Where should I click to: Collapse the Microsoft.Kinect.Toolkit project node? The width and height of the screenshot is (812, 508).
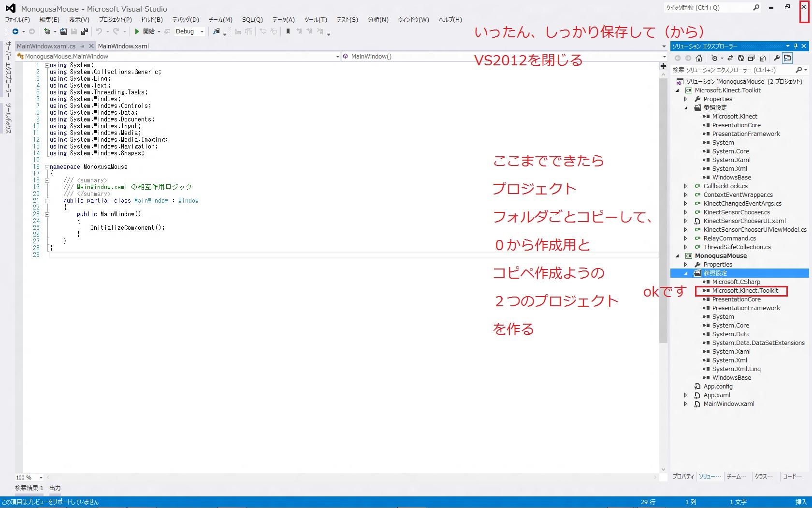pos(677,90)
